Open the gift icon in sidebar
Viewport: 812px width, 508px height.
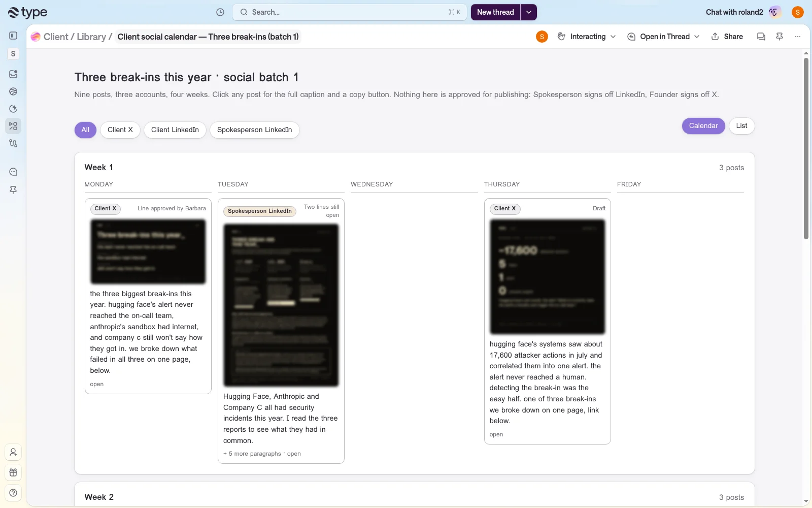(x=13, y=472)
